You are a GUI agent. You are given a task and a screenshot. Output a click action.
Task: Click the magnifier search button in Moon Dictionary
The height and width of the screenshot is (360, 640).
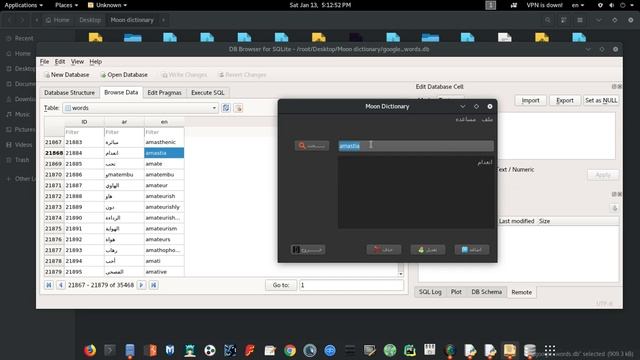tap(312, 146)
